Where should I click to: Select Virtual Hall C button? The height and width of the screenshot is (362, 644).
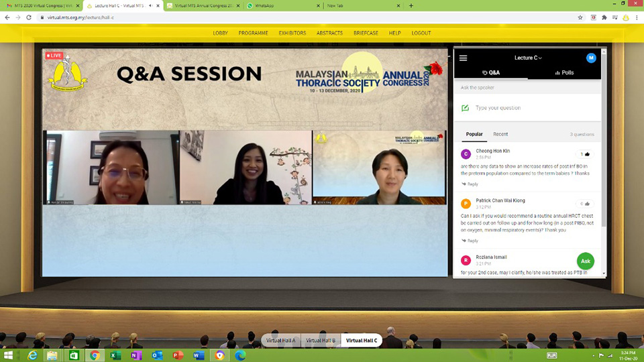[x=362, y=341]
